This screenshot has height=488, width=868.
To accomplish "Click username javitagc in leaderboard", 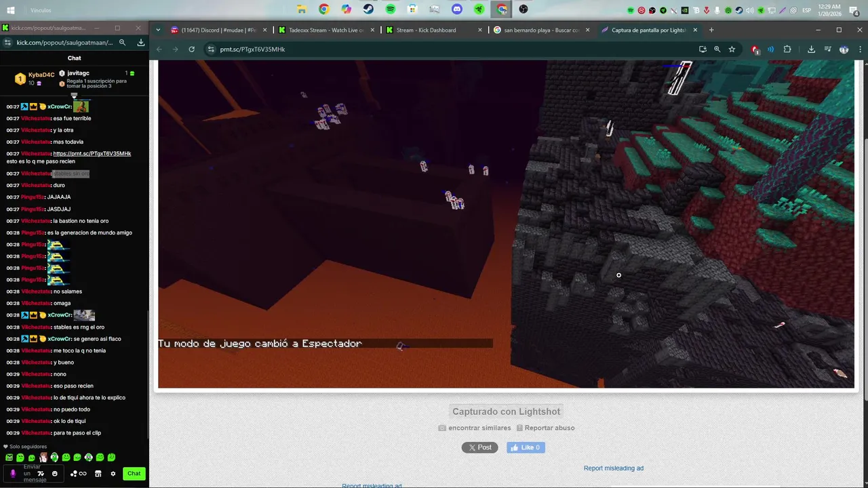I will [78, 73].
